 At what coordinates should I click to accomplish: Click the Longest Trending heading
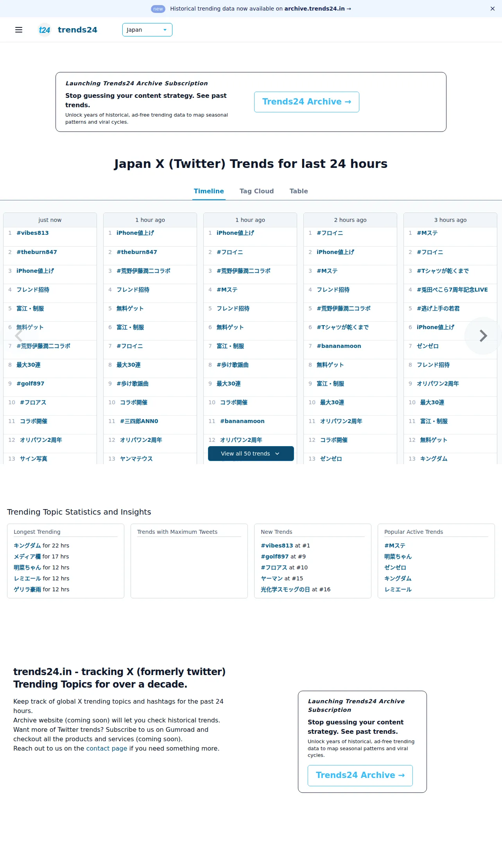pyautogui.click(x=37, y=532)
